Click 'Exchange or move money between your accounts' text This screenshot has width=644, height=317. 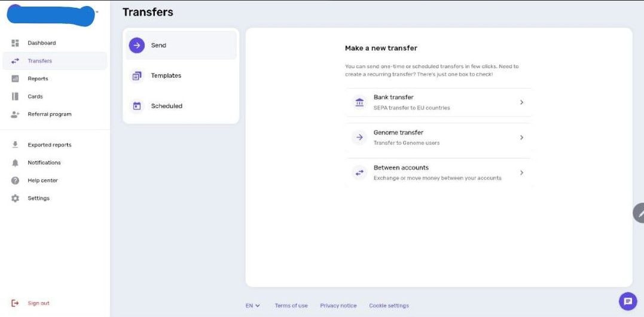[x=438, y=178]
